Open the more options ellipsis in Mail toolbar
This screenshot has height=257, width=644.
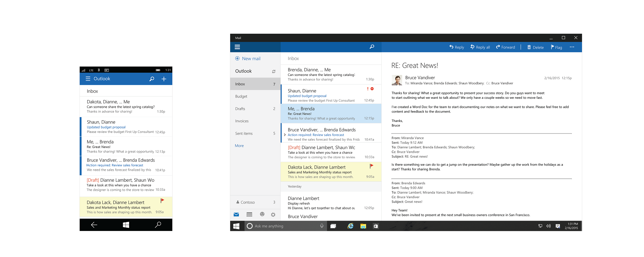click(x=572, y=47)
